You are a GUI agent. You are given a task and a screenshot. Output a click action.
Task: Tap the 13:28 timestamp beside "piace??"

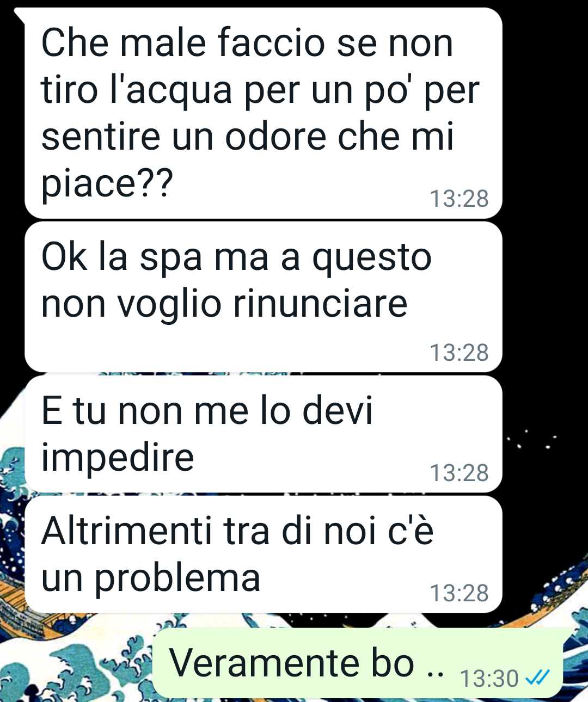click(460, 199)
